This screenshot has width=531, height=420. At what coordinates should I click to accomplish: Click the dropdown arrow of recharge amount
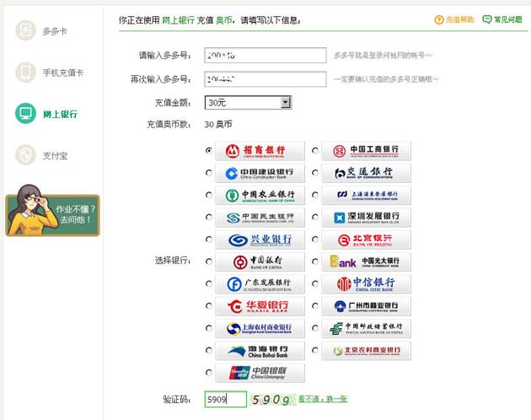click(x=286, y=102)
